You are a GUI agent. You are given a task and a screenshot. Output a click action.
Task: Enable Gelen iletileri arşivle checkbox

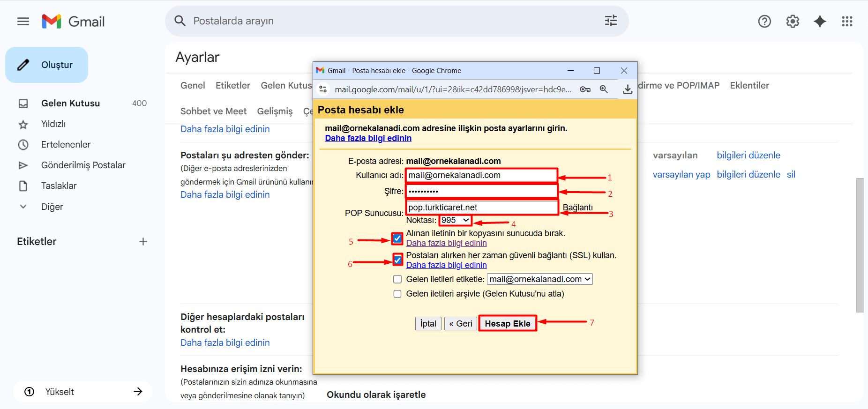tap(397, 294)
